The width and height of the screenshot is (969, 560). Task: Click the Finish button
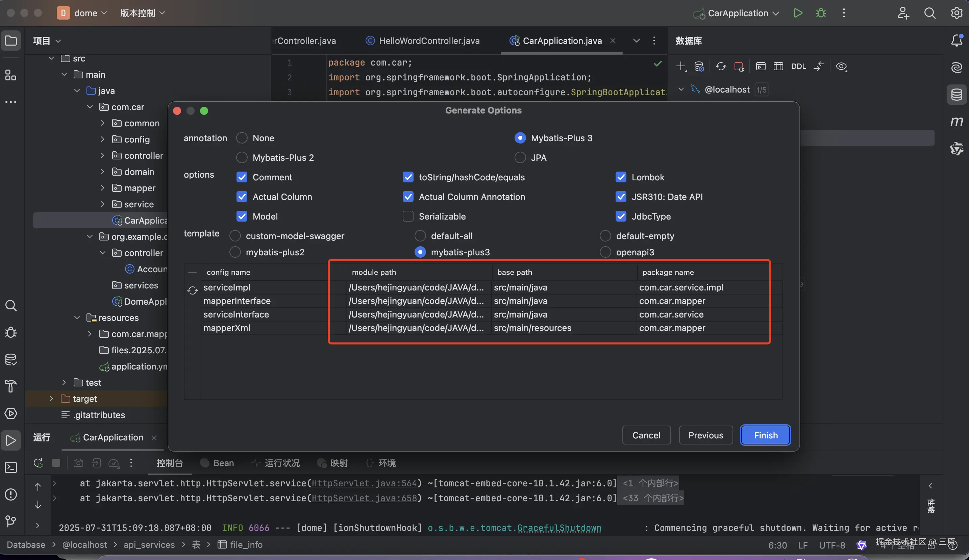765,435
